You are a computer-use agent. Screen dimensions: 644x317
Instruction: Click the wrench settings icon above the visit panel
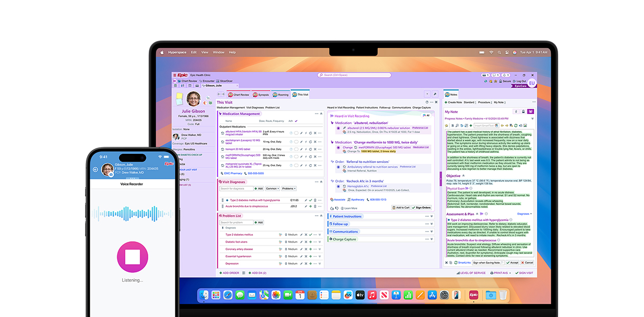(x=435, y=94)
